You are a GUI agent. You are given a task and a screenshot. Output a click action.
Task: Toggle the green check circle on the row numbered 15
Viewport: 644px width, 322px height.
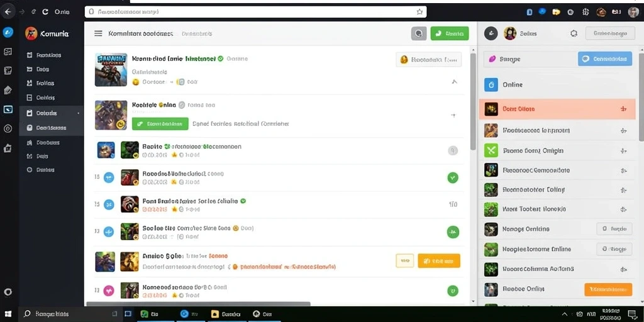point(453,178)
